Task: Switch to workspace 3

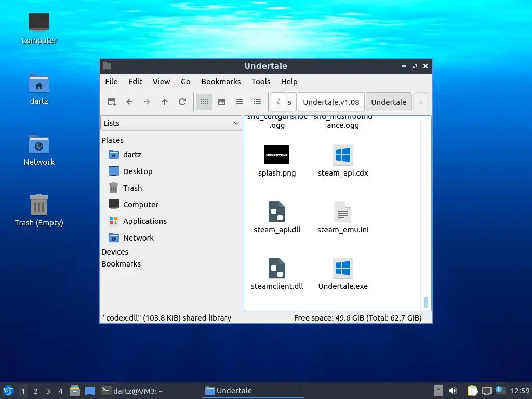Action: tap(48, 391)
